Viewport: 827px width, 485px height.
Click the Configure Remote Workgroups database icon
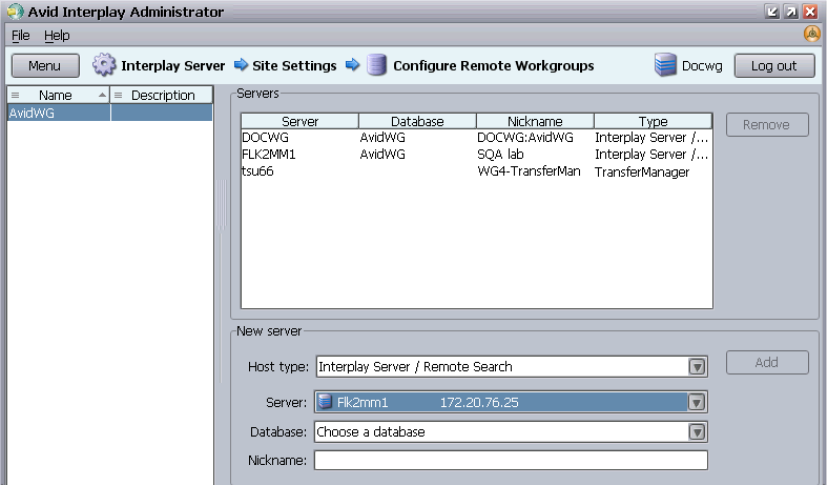click(x=377, y=66)
